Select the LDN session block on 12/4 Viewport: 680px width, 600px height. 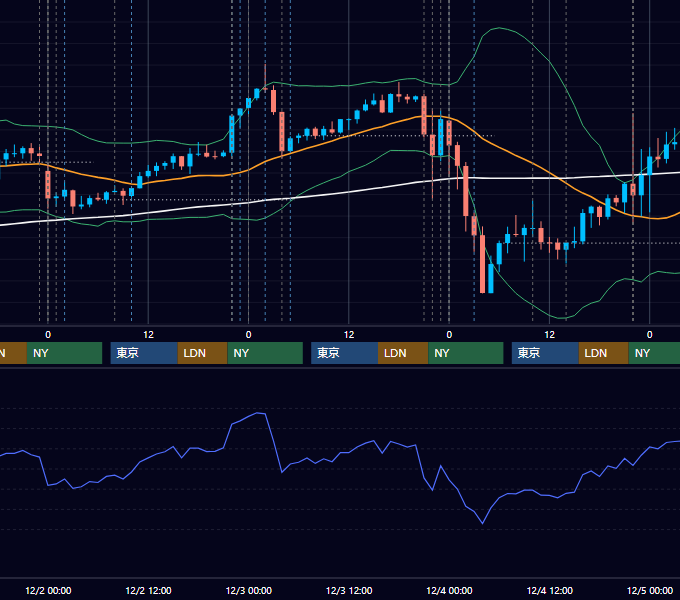coord(604,353)
